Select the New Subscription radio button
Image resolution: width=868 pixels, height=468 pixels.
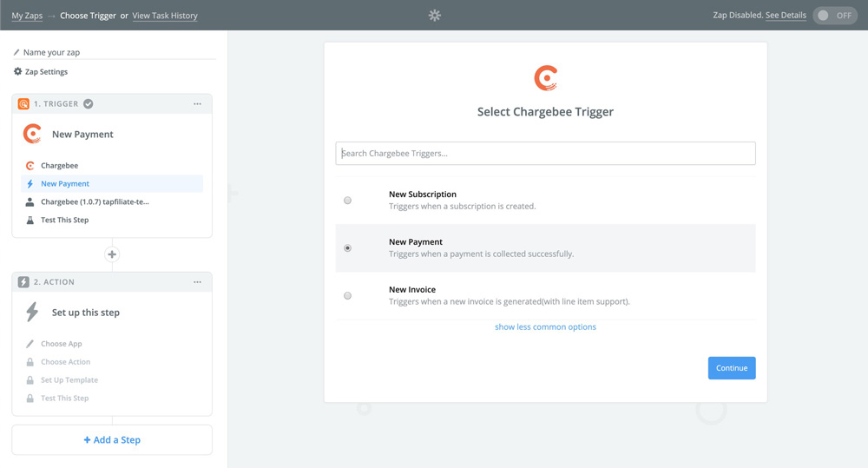click(348, 201)
